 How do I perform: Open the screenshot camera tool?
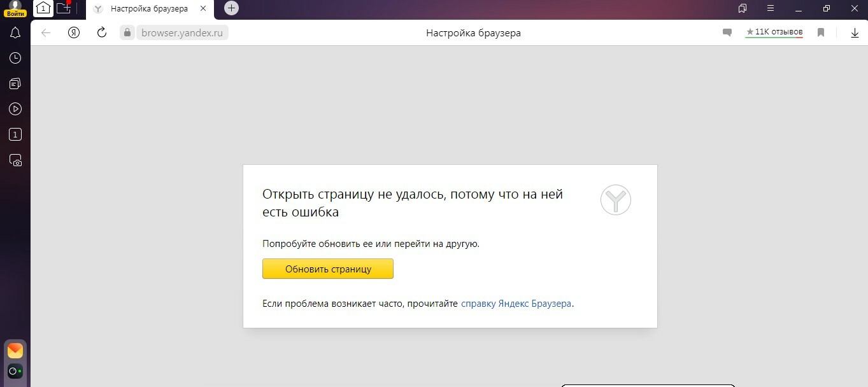15,160
